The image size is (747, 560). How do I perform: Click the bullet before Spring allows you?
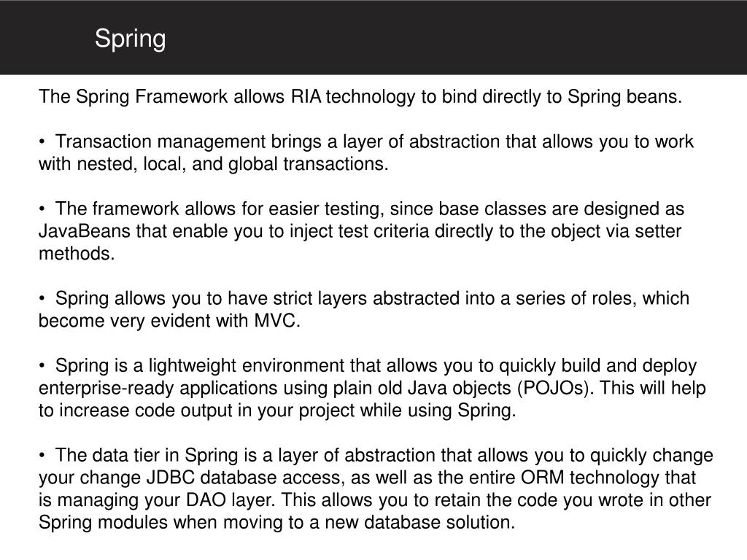42,298
